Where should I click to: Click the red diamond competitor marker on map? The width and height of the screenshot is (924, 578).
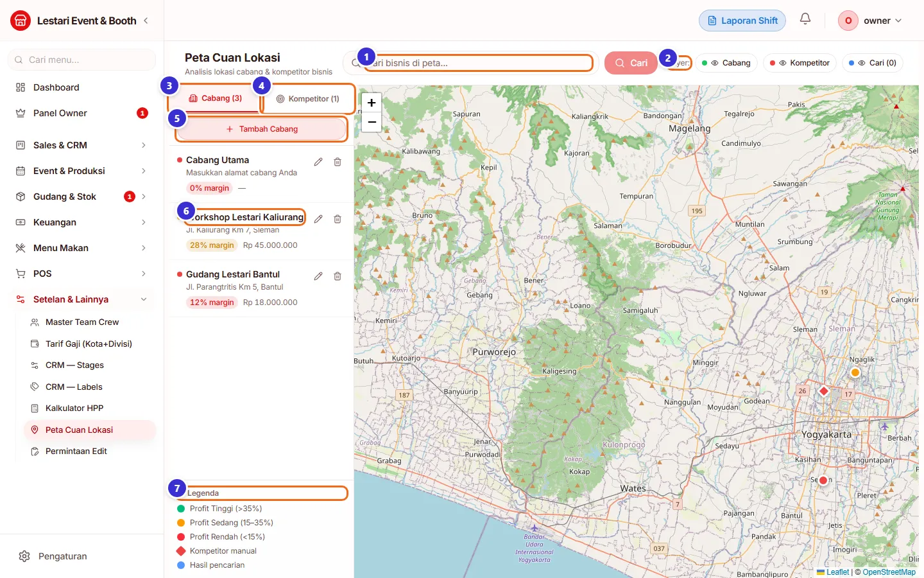824,390
